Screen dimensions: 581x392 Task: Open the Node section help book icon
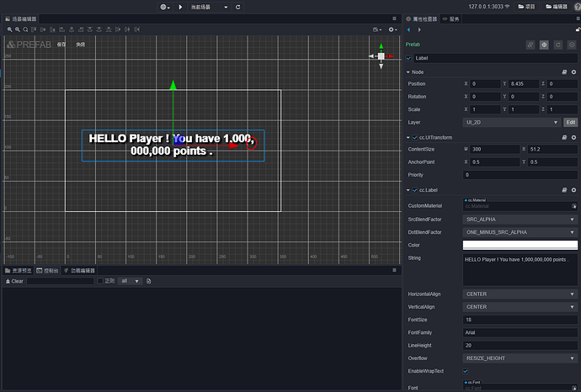pos(564,72)
